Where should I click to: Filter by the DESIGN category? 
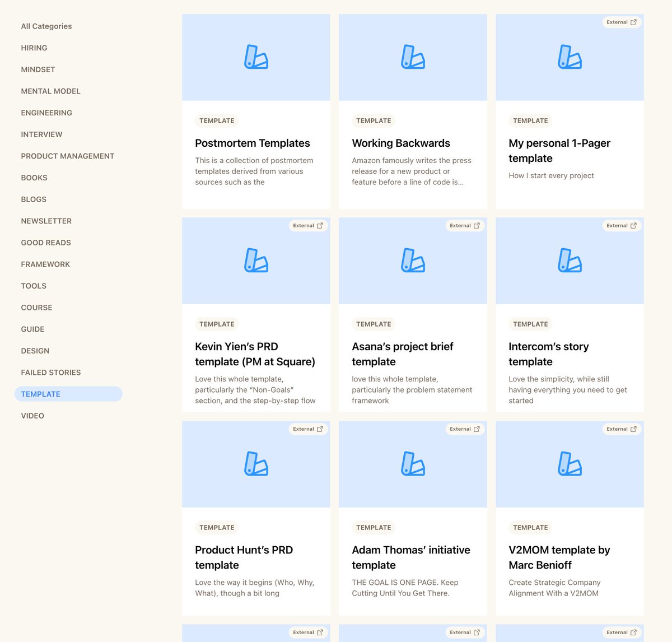pyautogui.click(x=35, y=351)
